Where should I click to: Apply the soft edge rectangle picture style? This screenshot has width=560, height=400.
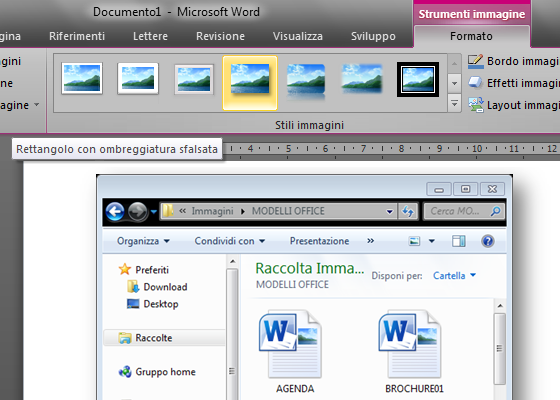coord(362,79)
